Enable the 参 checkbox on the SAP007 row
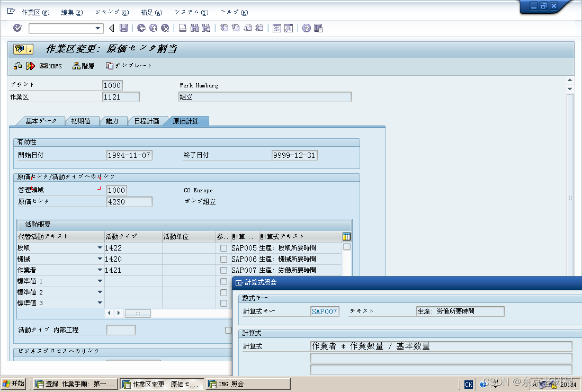Viewport: 582px width, 392px height. (225, 270)
